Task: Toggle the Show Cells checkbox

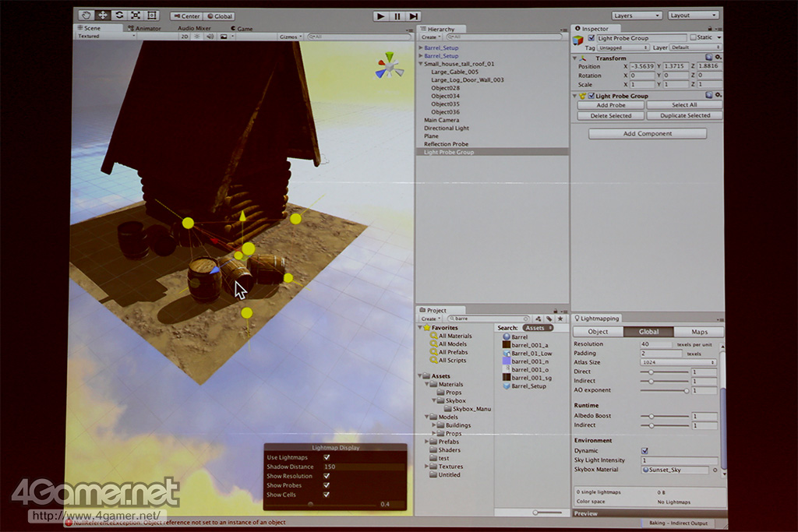Action: [327, 495]
